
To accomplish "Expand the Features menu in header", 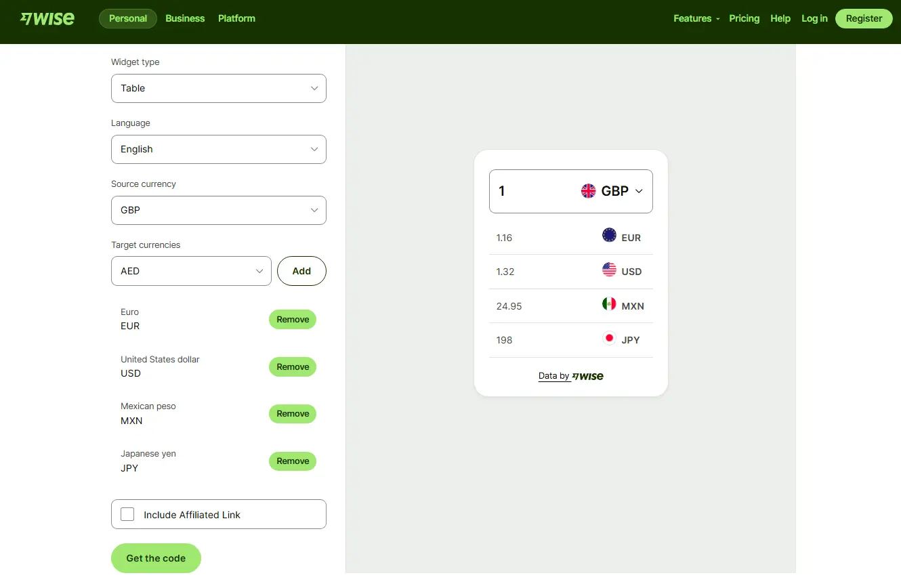I will [x=696, y=18].
